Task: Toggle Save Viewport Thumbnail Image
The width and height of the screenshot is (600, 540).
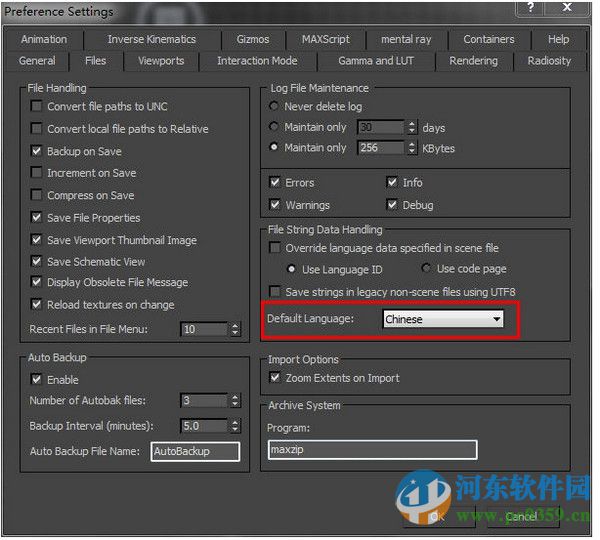Action: pyautogui.click(x=36, y=240)
